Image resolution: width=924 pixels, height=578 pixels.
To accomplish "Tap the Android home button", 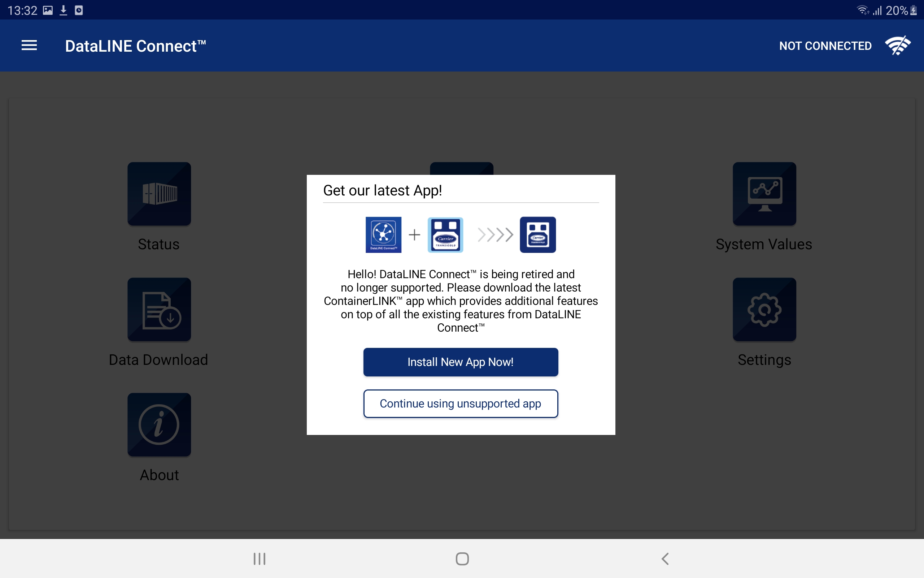I will (462, 558).
